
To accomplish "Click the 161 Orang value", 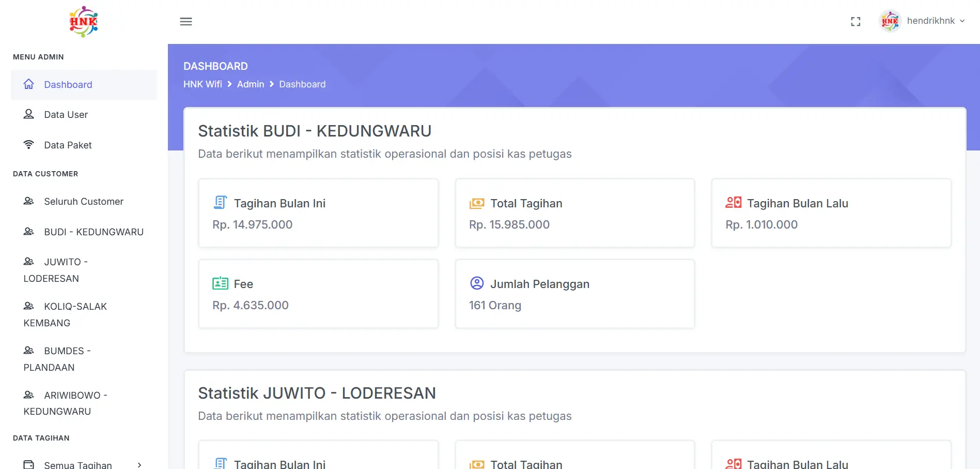I will pyautogui.click(x=495, y=305).
